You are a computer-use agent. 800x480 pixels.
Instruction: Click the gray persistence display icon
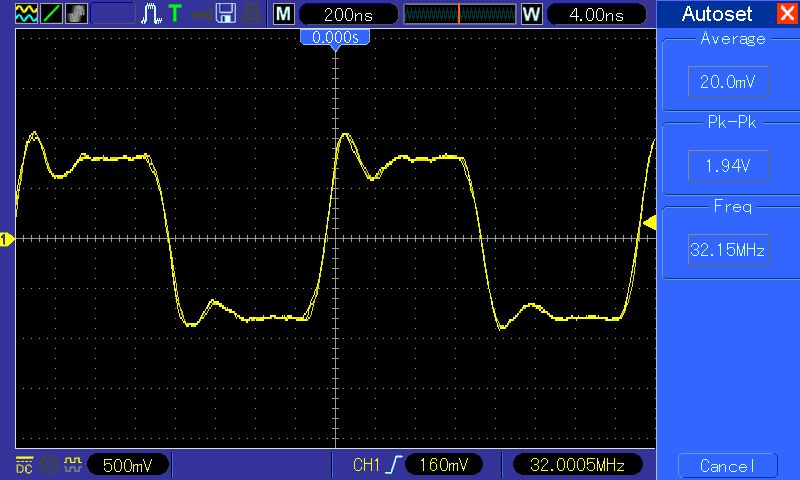click(77, 13)
